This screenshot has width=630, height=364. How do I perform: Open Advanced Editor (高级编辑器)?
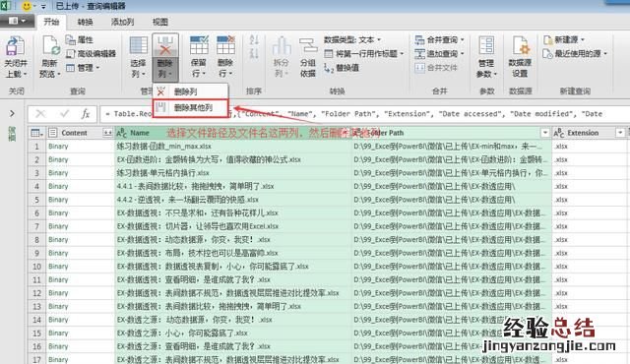tap(91, 53)
